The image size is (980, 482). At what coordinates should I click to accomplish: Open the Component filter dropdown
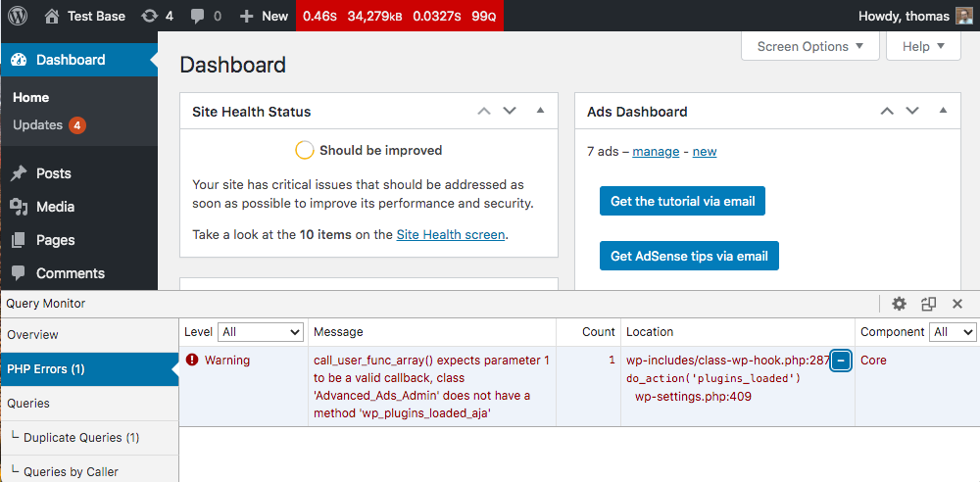point(953,332)
